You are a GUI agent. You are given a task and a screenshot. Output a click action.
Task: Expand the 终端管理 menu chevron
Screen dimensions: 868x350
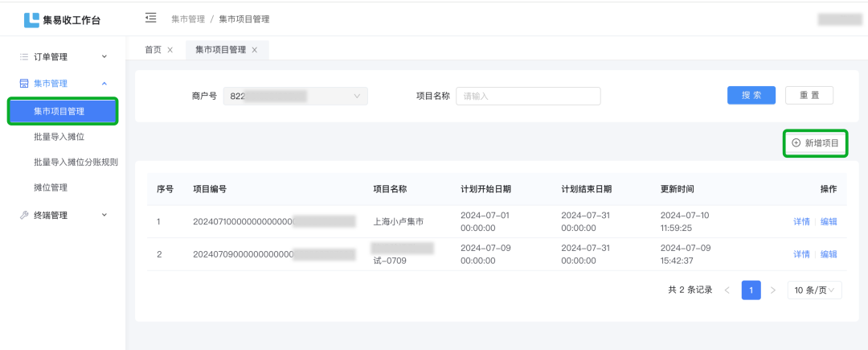[x=104, y=215]
